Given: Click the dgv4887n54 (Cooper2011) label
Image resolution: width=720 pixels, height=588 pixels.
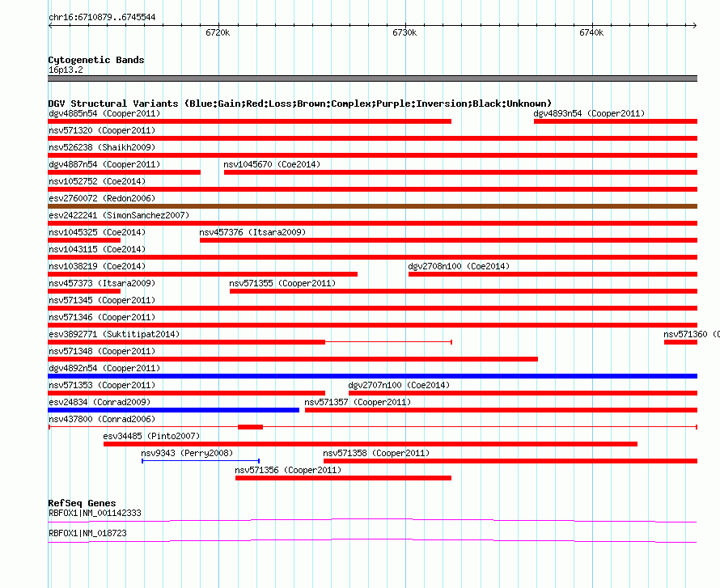Looking at the screenshot, I should (x=104, y=164).
